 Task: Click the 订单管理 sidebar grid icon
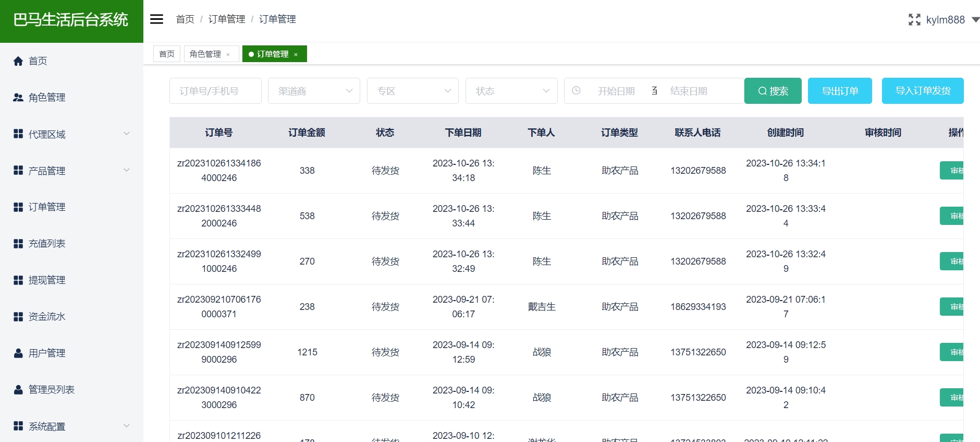pos(18,207)
